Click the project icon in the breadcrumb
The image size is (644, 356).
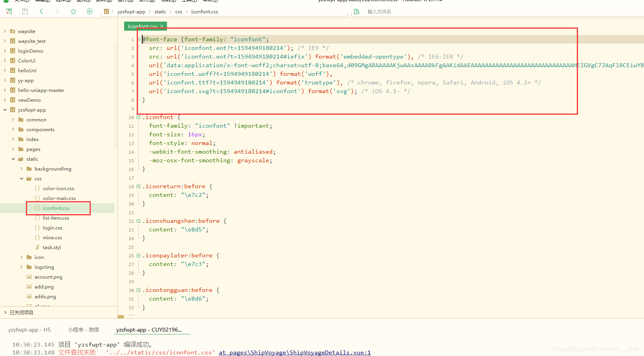(x=106, y=11)
